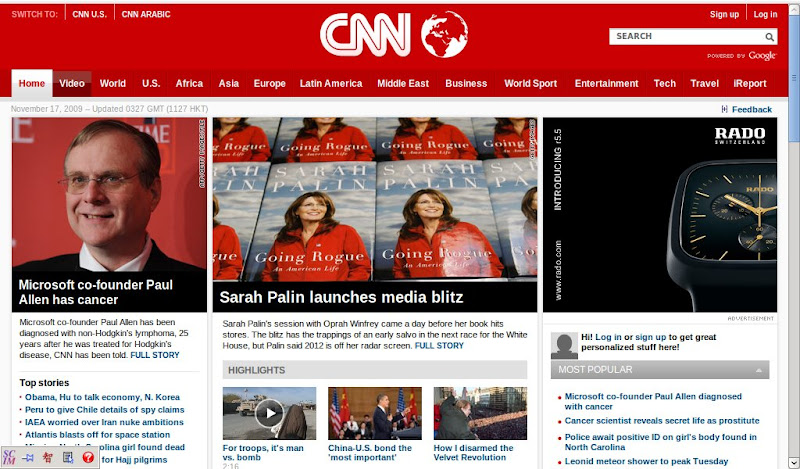Open the Middle East section
Image resolution: width=800 pixels, height=469 pixels.
tap(403, 83)
